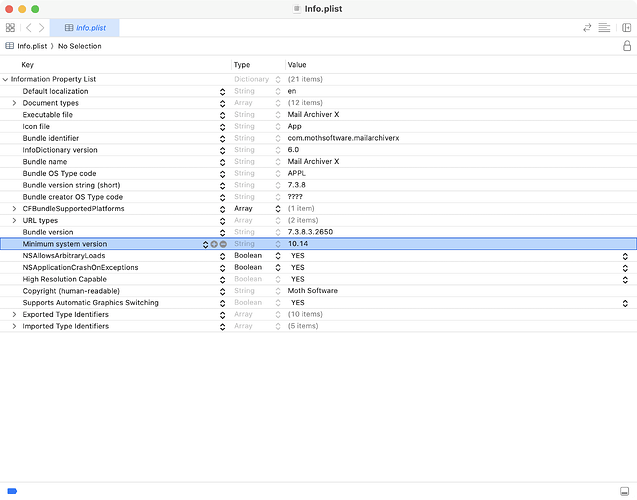Open type popup for CFBundleSupportedPlatforms

[x=278, y=209]
